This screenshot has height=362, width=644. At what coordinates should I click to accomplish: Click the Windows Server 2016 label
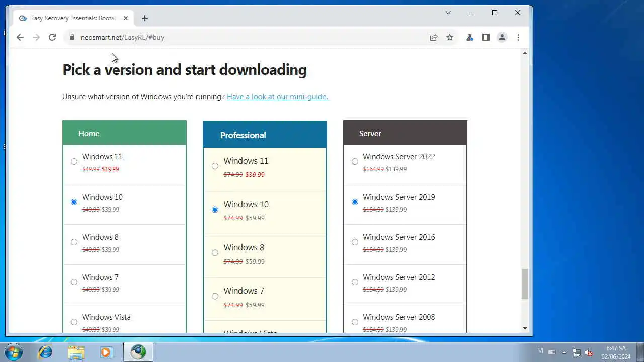(398, 237)
